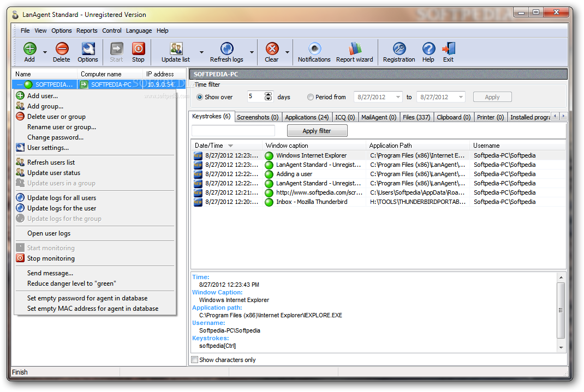
Task: Select Open user logs
Action: click(49, 233)
